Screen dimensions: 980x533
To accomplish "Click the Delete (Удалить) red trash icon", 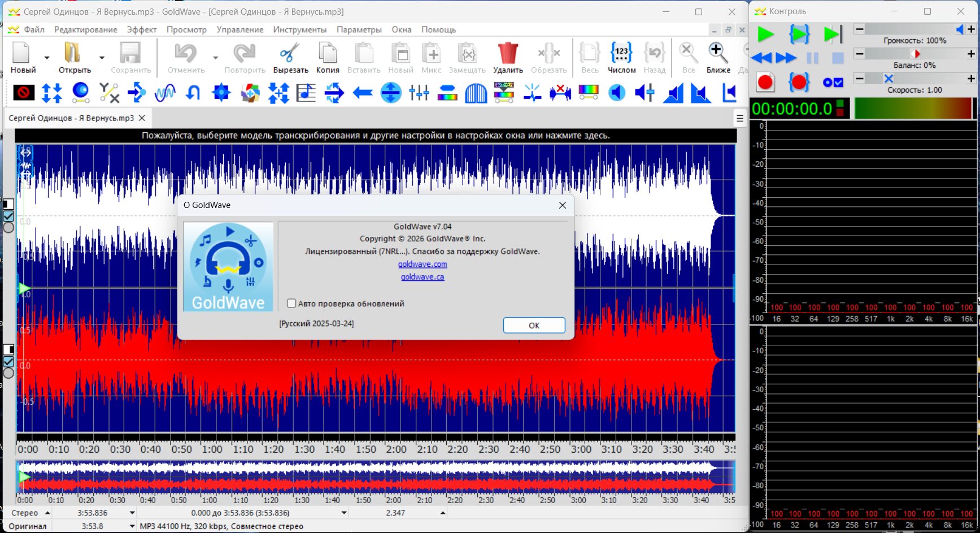I will (508, 54).
